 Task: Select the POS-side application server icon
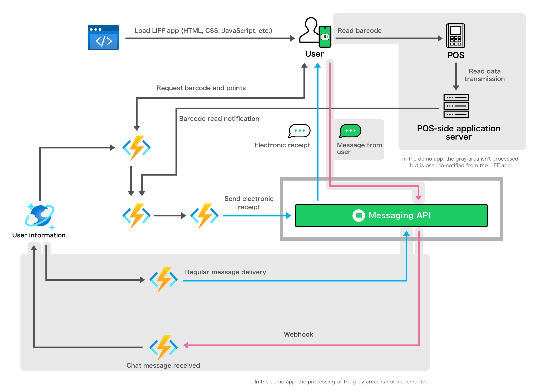[456, 106]
